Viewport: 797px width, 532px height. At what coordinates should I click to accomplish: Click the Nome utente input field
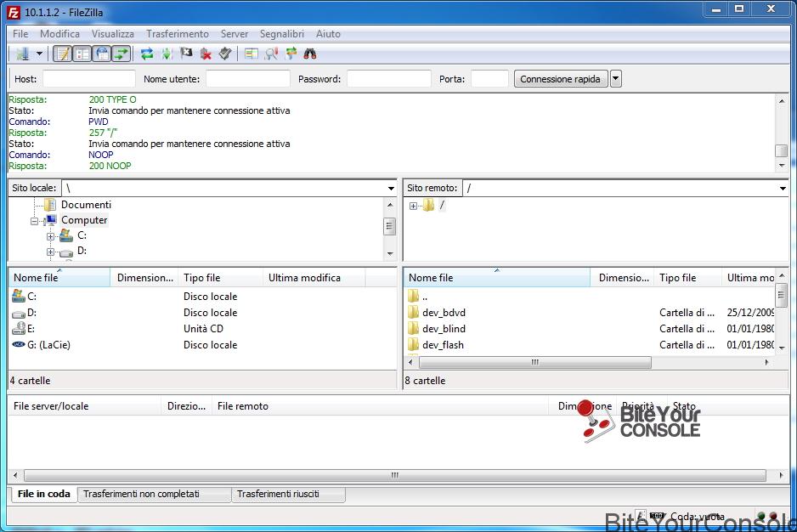tap(248, 79)
